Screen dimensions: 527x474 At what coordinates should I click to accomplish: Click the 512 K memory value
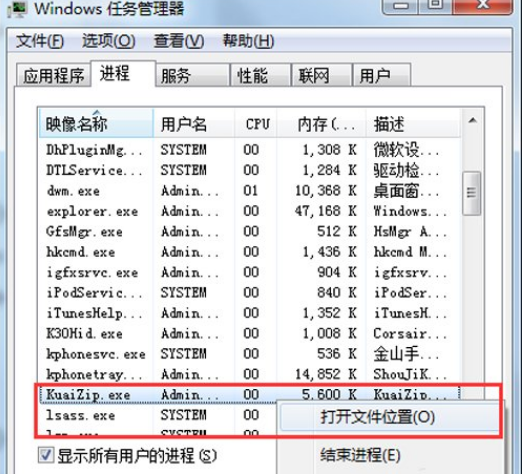point(337,232)
